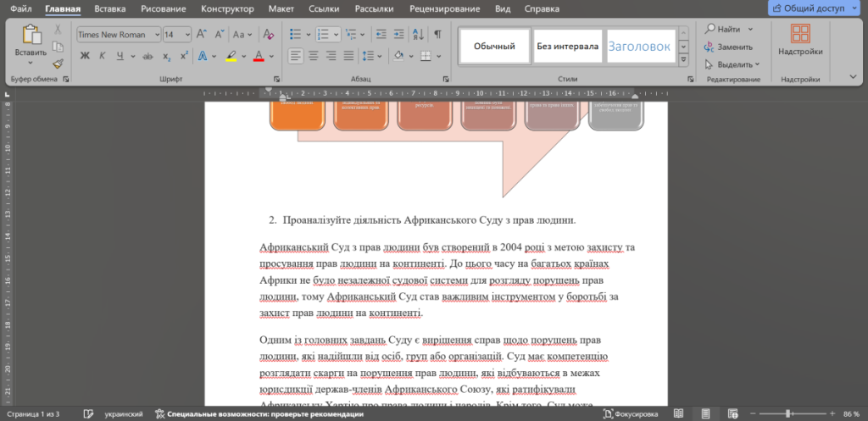Toggle strikethrough text formatting
This screenshot has width=868, height=421.
tap(148, 56)
